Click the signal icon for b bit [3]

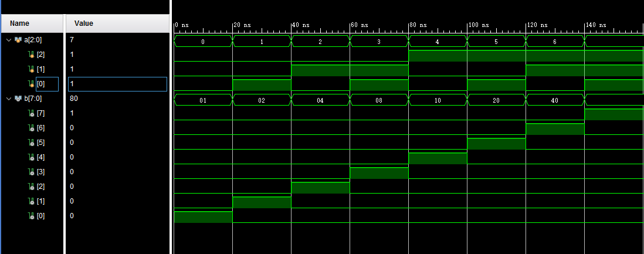pos(31,172)
